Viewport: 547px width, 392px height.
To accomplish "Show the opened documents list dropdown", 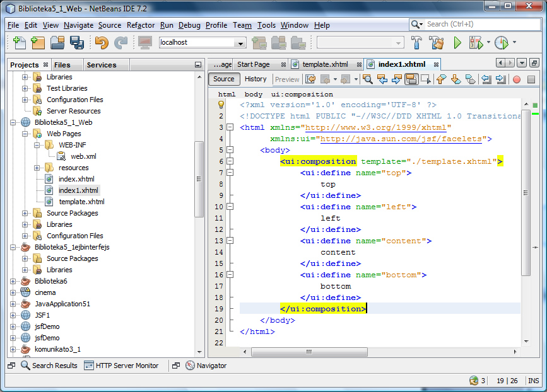I will click(x=522, y=63).
